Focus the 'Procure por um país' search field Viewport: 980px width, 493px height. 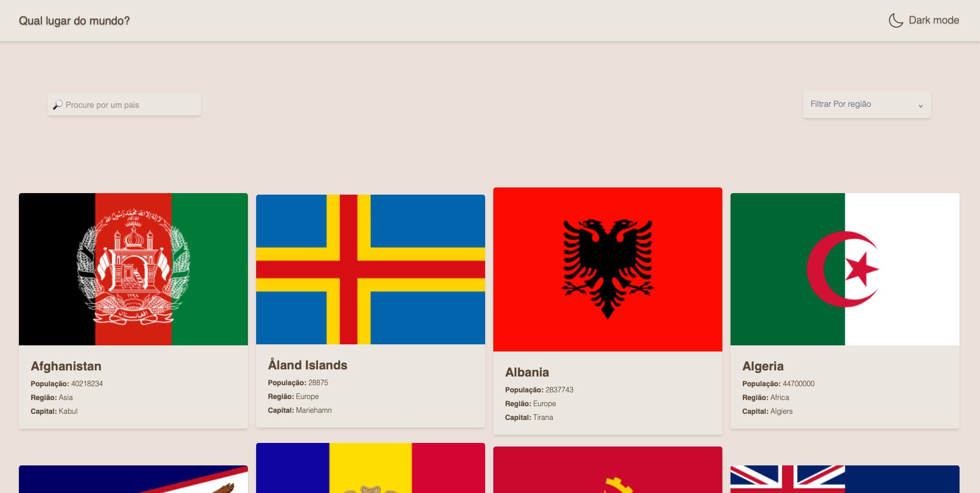[124, 105]
